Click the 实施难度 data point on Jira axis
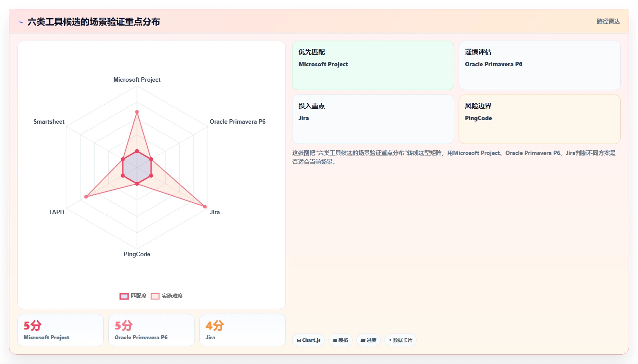The width and height of the screenshot is (638, 364). pyautogui.click(x=205, y=206)
